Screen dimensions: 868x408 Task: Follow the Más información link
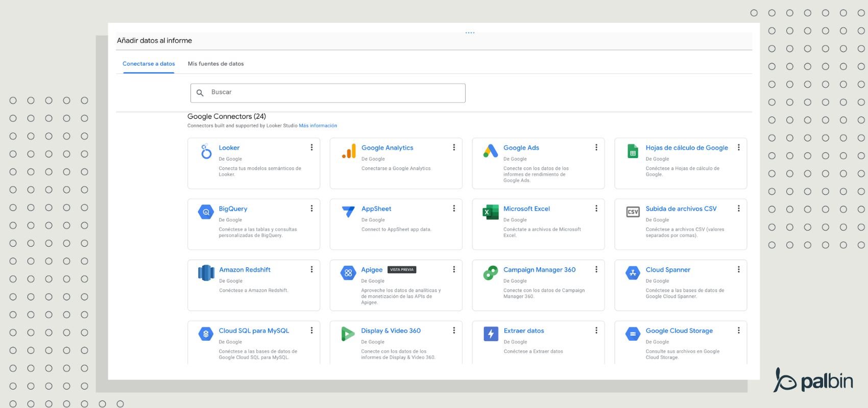click(318, 125)
